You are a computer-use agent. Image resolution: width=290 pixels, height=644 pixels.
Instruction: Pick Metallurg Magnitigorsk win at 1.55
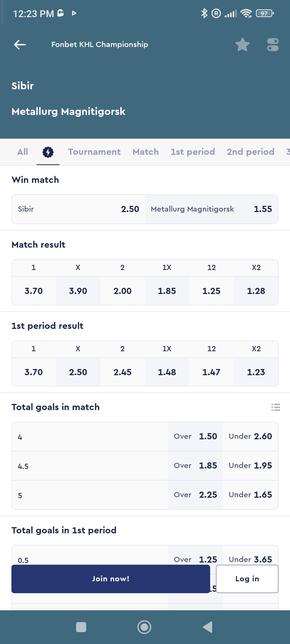click(211, 209)
